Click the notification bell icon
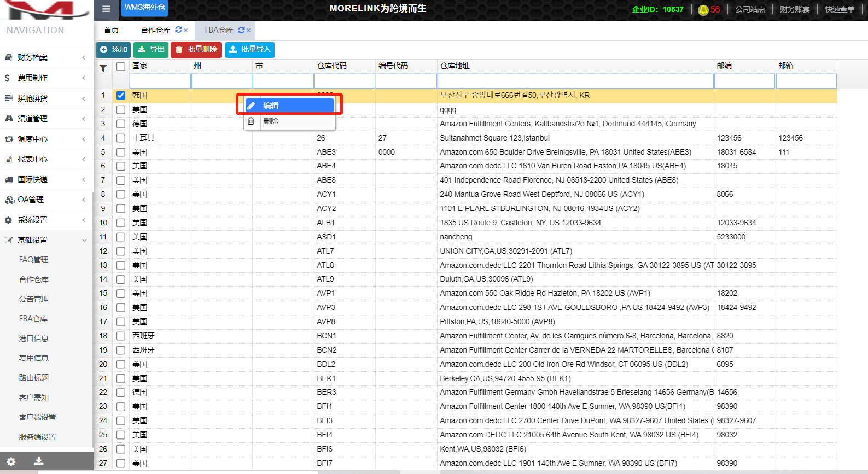 (703, 10)
